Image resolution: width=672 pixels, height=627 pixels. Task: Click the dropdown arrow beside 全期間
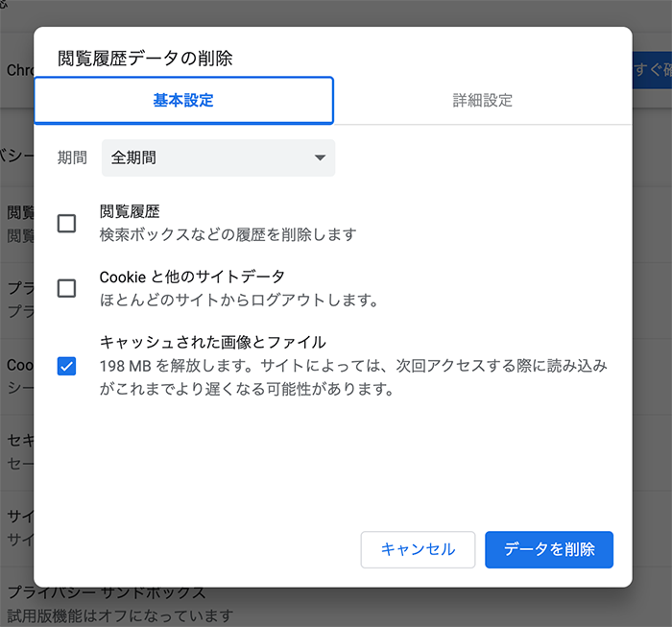point(320,157)
